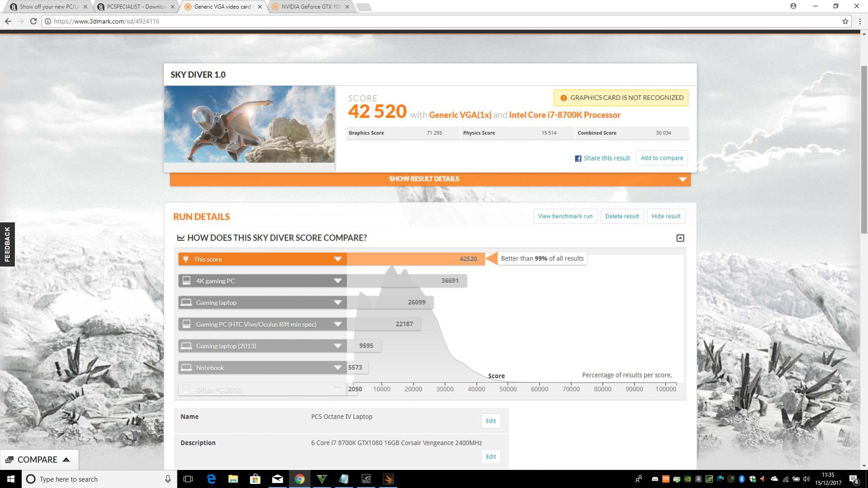Open NVIDIA tray icon

(688, 479)
